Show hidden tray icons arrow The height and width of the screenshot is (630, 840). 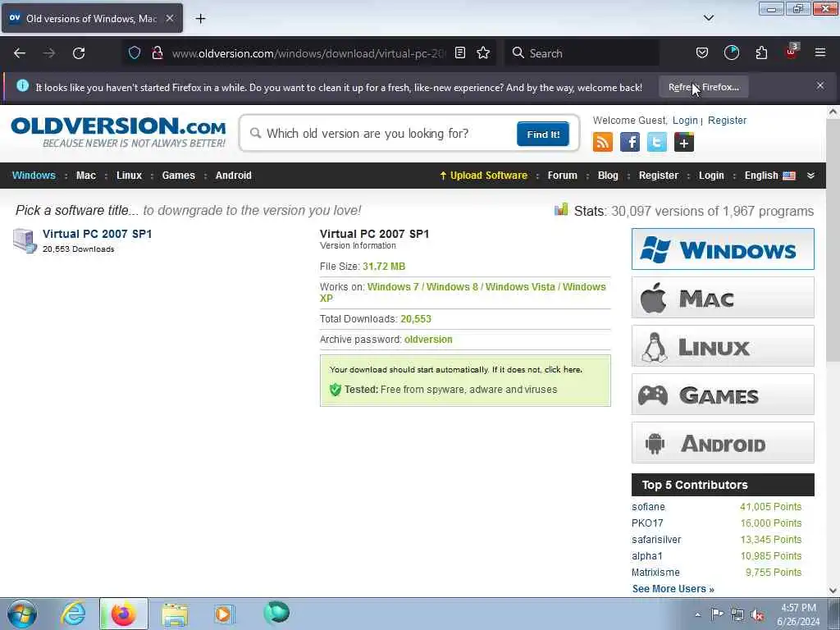[698, 614]
